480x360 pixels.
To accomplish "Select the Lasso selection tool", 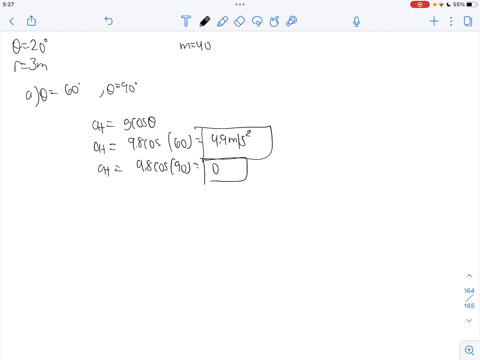I will (x=257, y=21).
